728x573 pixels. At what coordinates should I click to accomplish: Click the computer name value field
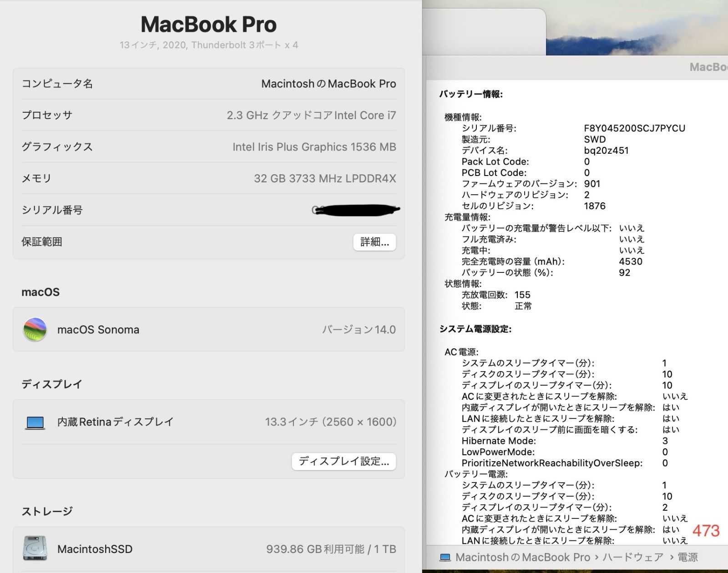point(328,84)
